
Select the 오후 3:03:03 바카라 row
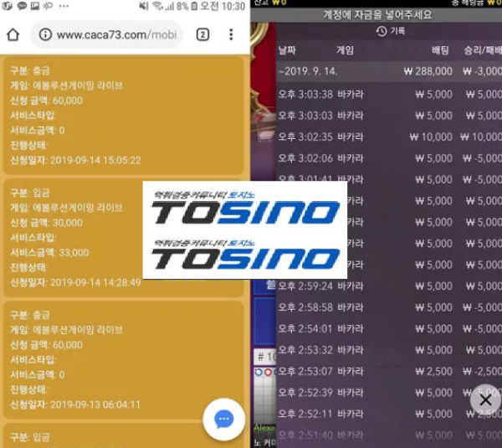[x=389, y=116]
